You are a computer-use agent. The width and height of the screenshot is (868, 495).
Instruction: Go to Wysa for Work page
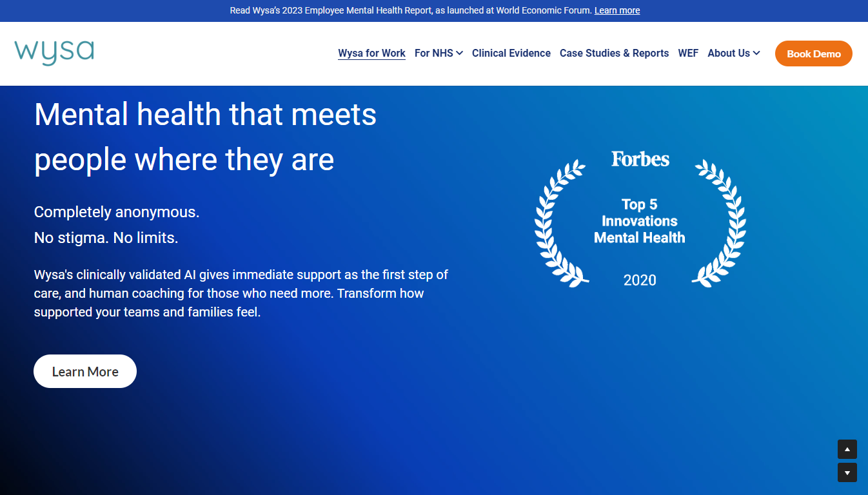click(x=371, y=53)
